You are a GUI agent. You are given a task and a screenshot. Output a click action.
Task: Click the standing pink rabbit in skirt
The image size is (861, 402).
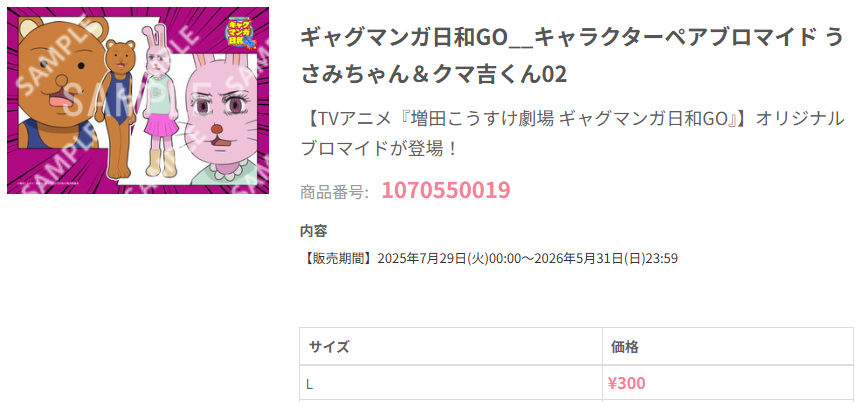(160, 101)
